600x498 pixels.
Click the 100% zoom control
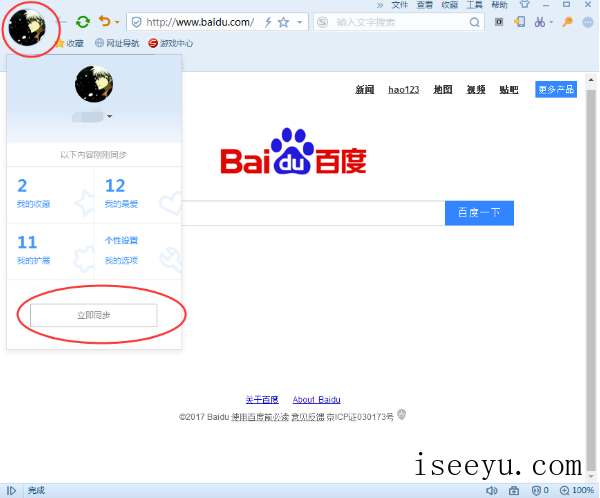click(577, 490)
